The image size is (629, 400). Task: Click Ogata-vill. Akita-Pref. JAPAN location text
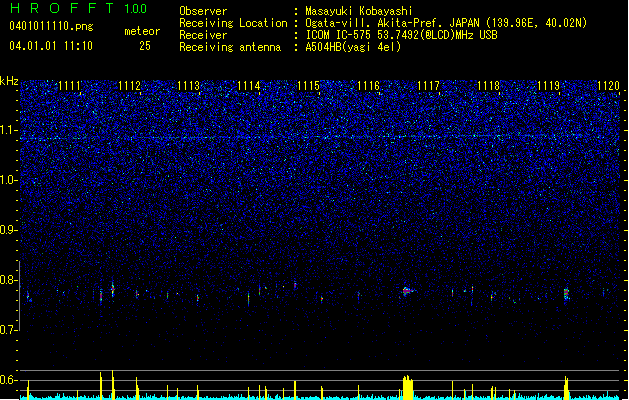446,23
